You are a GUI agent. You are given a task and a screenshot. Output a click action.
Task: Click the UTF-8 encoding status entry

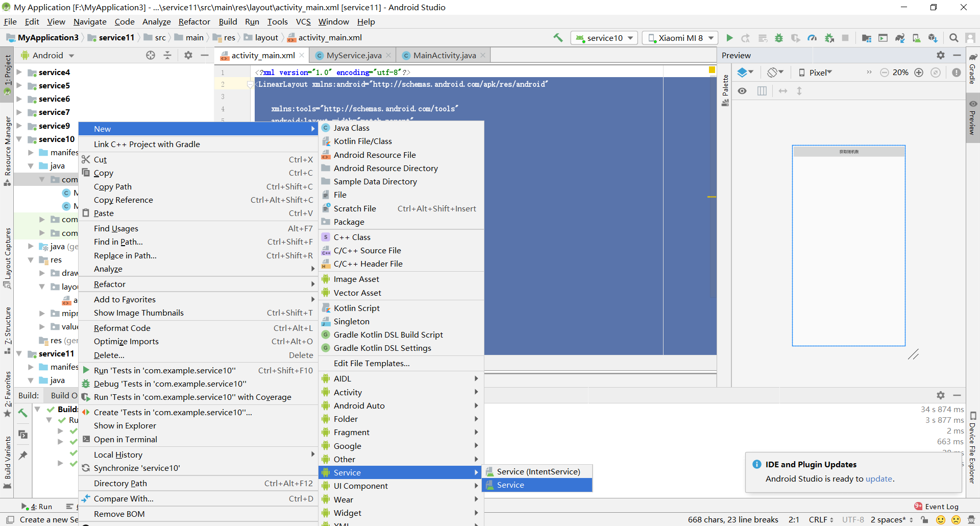coord(852,520)
